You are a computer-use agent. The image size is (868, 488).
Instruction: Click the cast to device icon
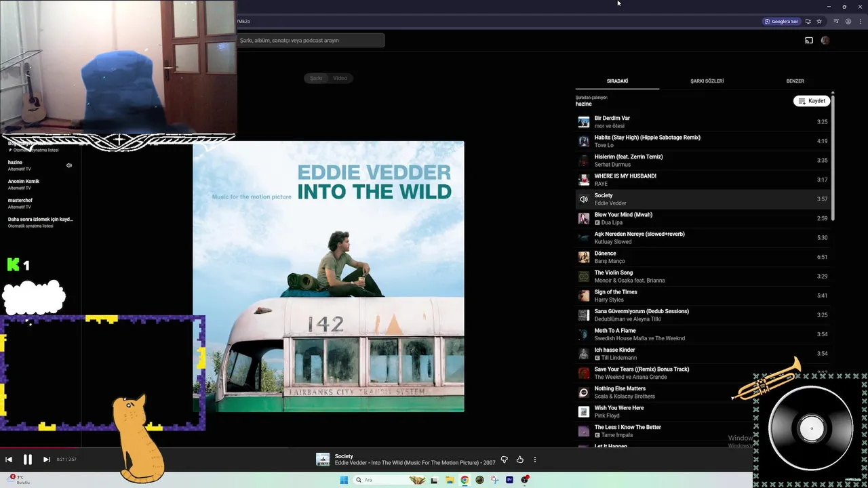click(x=809, y=41)
